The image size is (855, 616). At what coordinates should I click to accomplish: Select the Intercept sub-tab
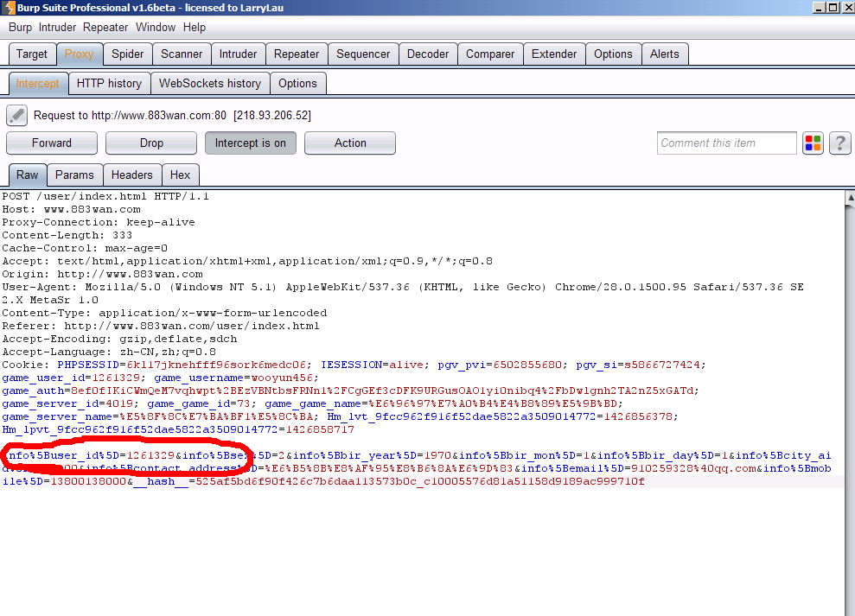click(38, 84)
